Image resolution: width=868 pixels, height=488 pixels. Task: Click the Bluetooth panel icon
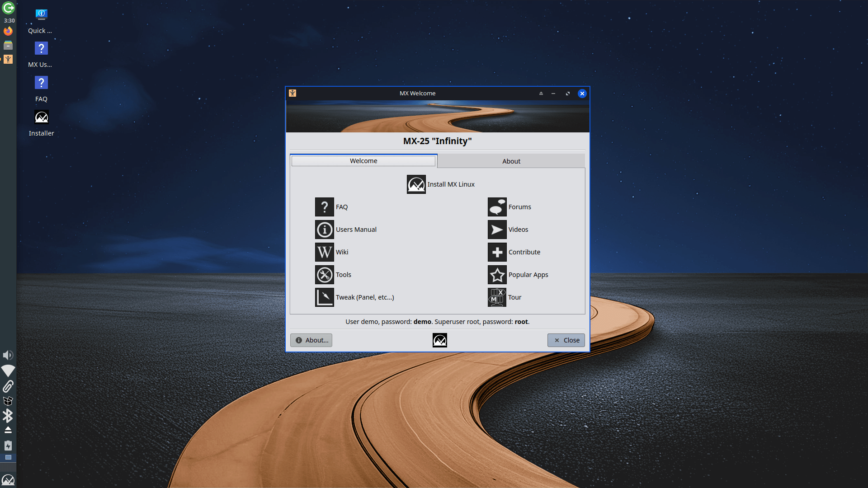click(x=8, y=416)
